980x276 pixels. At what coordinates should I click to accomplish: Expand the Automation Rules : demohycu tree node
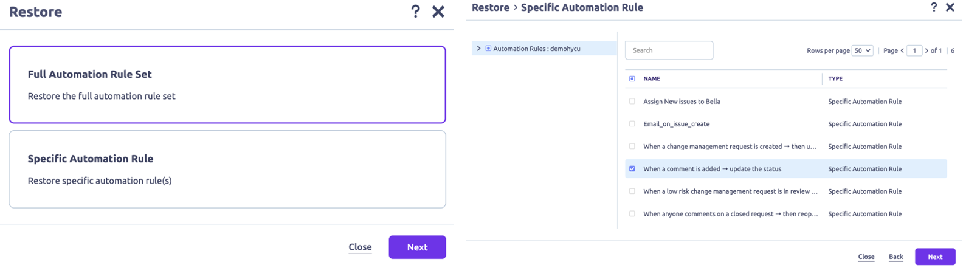[x=478, y=49]
